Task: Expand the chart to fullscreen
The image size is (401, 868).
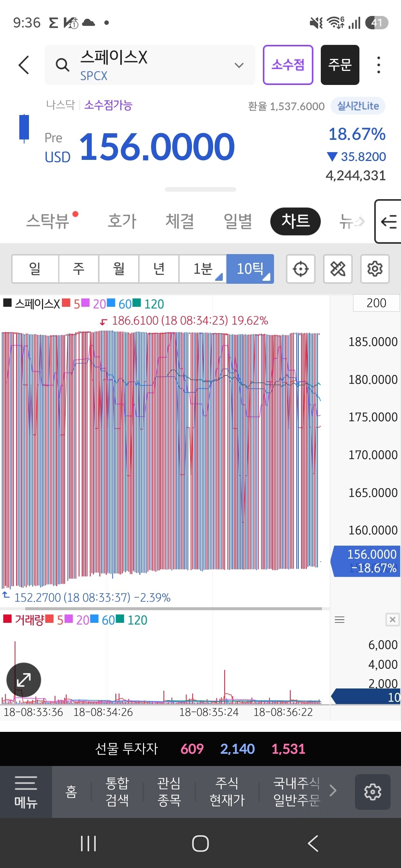Action: click(x=24, y=680)
